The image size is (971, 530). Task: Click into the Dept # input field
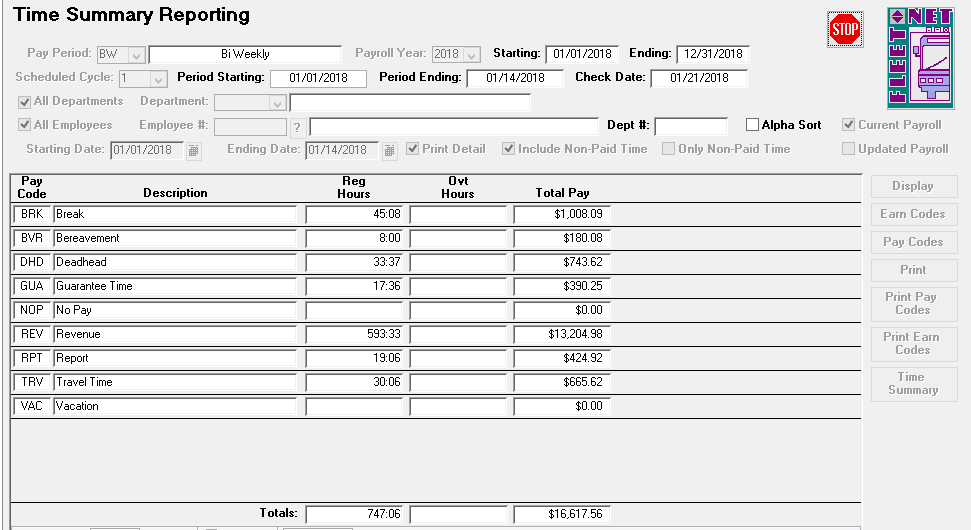690,126
